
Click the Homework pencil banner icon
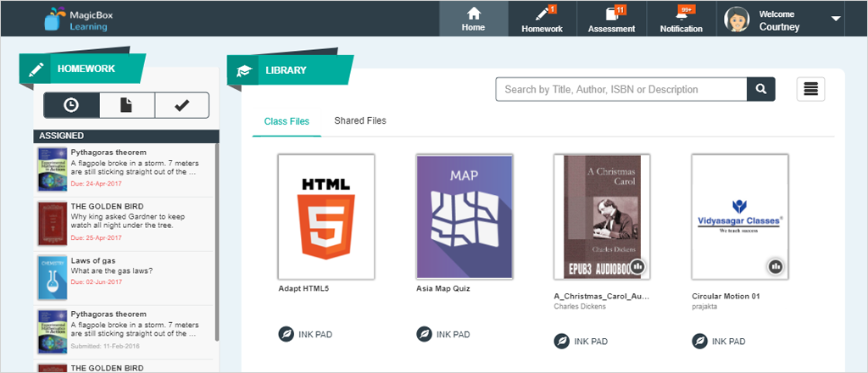click(x=36, y=70)
